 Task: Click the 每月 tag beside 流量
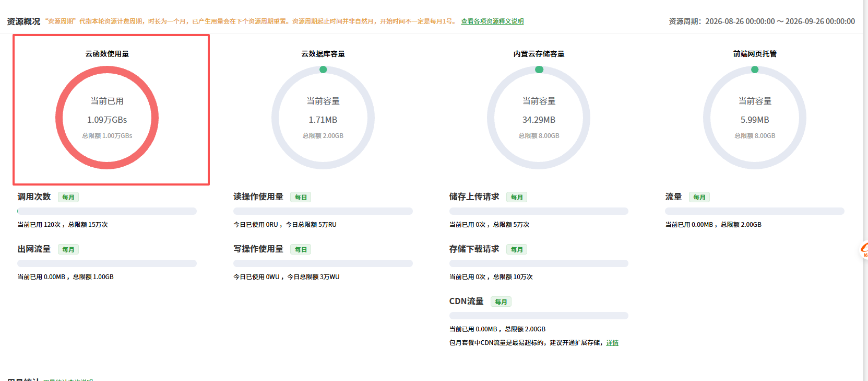pyautogui.click(x=699, y=197)
